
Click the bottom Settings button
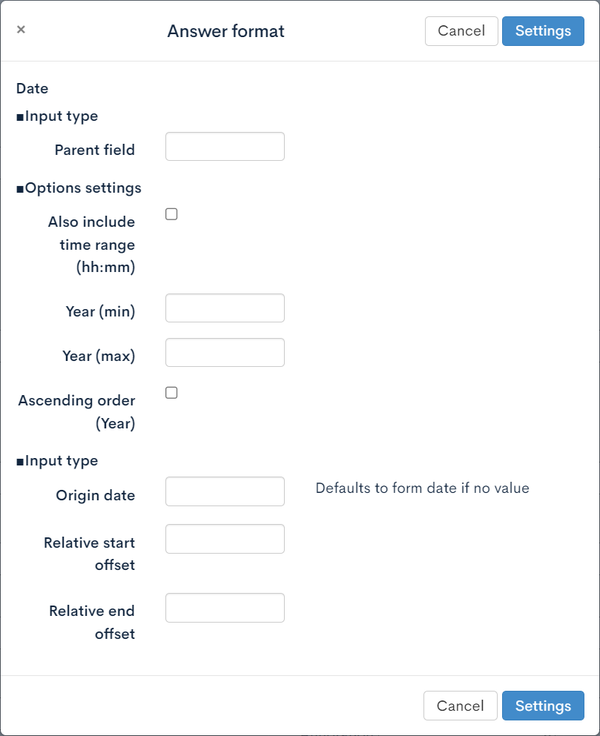[x=543, y=705]
